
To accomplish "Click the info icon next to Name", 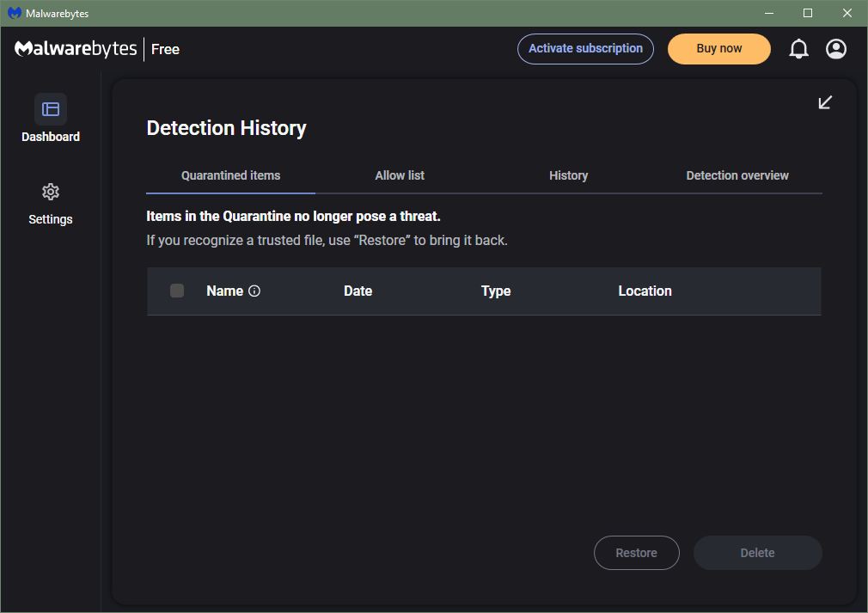I will pos(254,291).
